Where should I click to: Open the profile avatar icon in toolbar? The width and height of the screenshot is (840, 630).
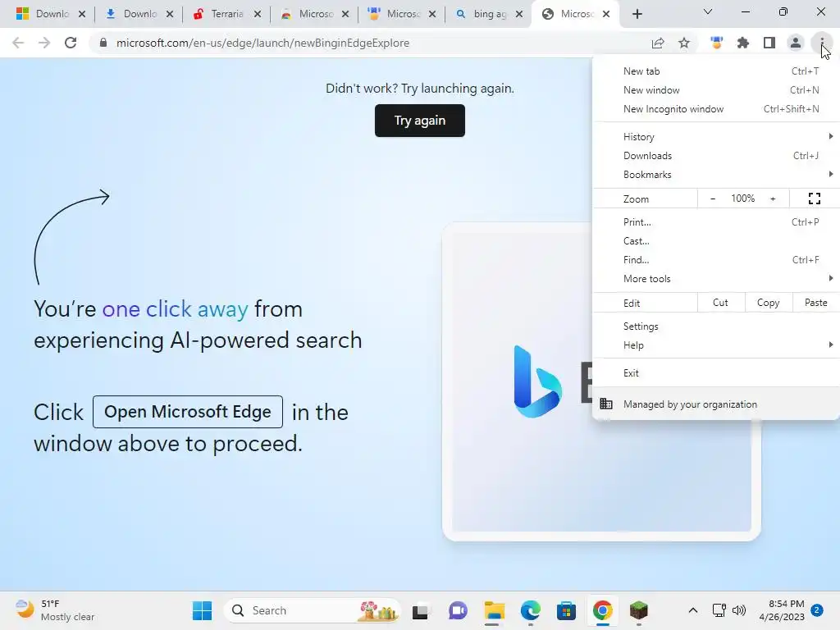click(796, 43)
